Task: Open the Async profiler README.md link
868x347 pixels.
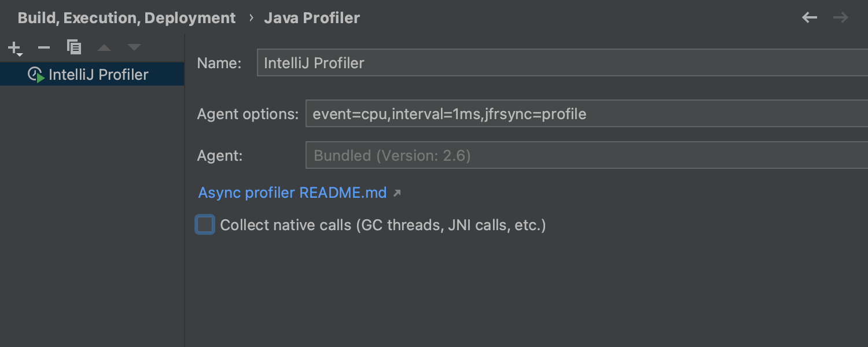Action: pos(292,193)
